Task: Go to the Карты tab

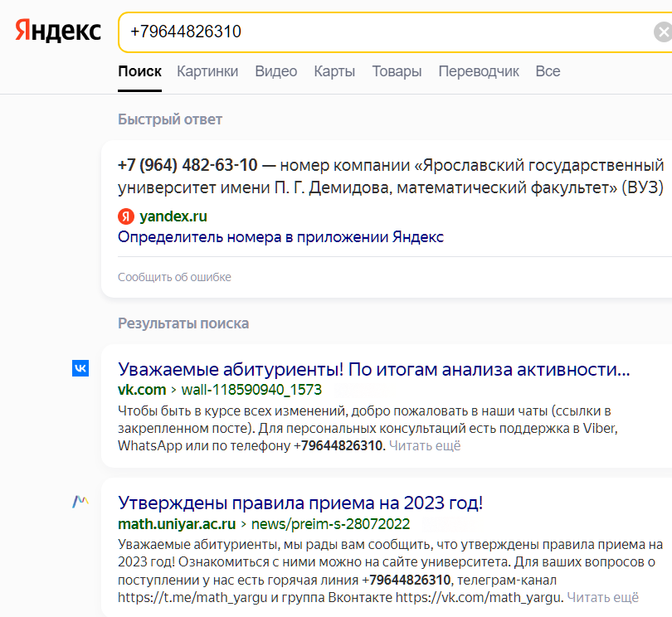Action: [x=334, y=71]
